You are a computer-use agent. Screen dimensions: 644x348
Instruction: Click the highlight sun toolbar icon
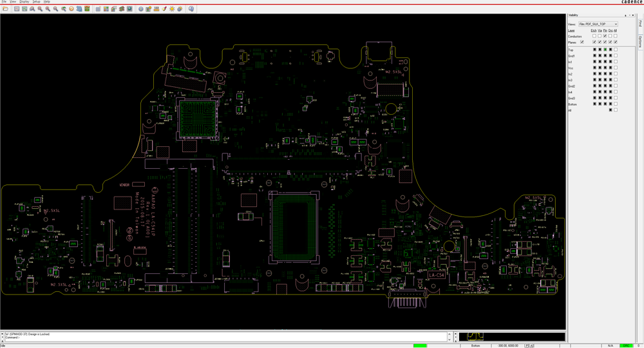pyautogui.click(x=172, y=8)
